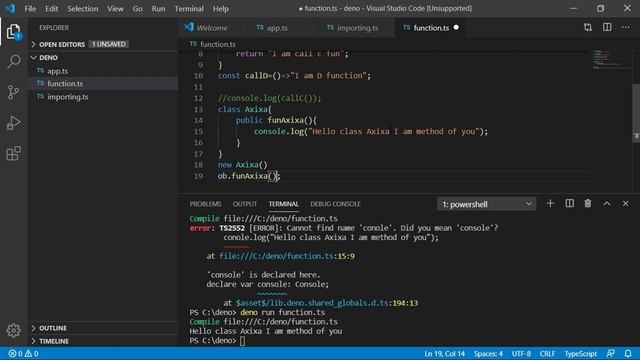Split the terminal panel
Image resolution: width=640 pixels, height=360 pixels.
[569, 203]
